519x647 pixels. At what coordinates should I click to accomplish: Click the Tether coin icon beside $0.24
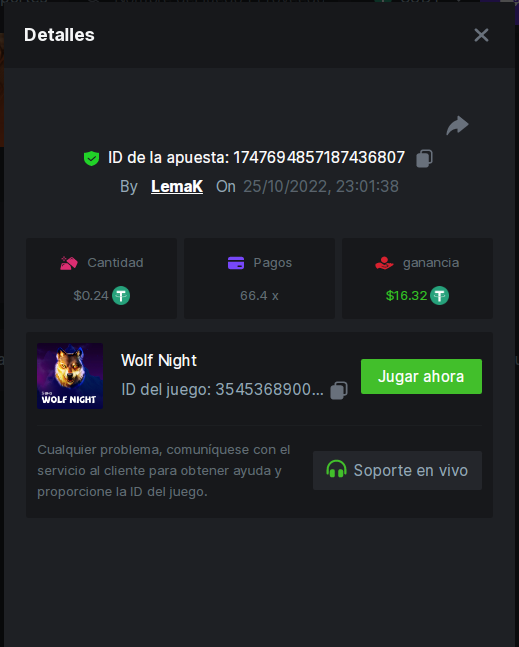121,295
